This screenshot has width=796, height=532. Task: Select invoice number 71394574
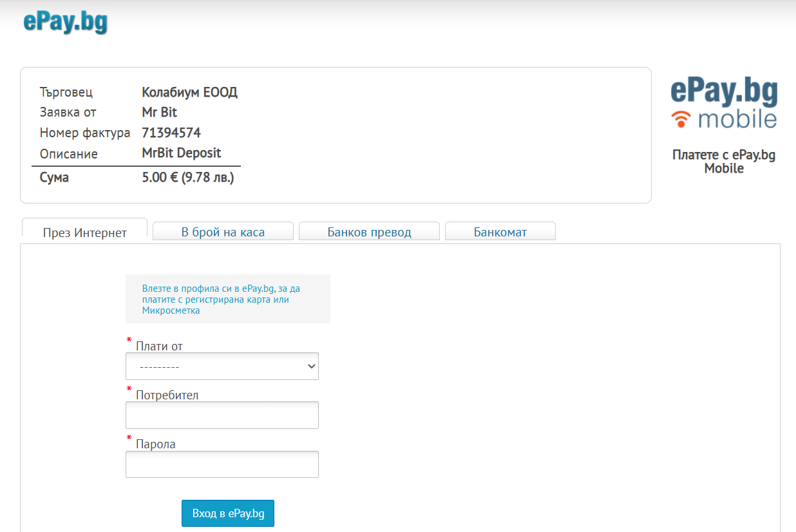pos(171,133)
